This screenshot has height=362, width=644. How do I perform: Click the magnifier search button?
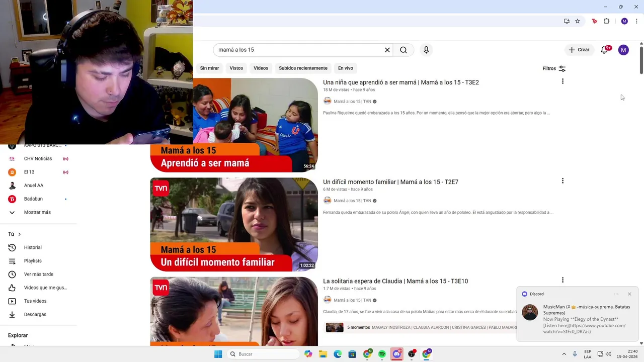[404, 50]
